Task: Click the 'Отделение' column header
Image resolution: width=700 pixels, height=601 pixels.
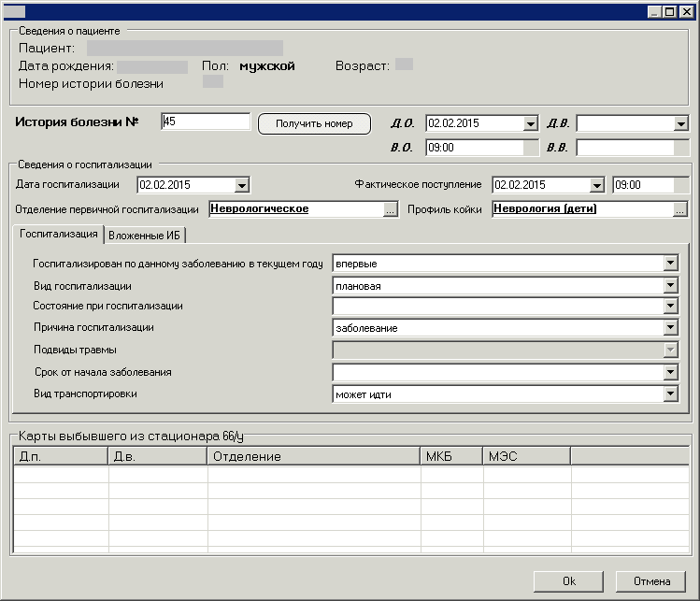Action: click(314, 456)
